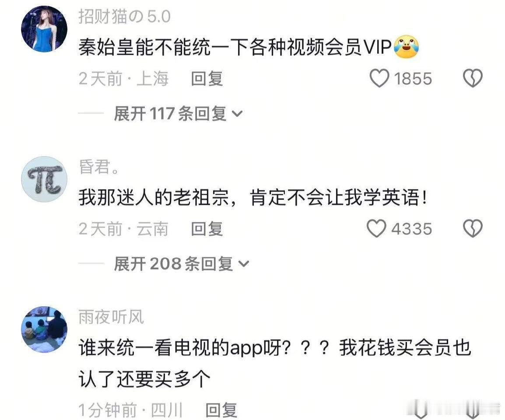Reply to the Shanghai comment

[x=207, y=79]
